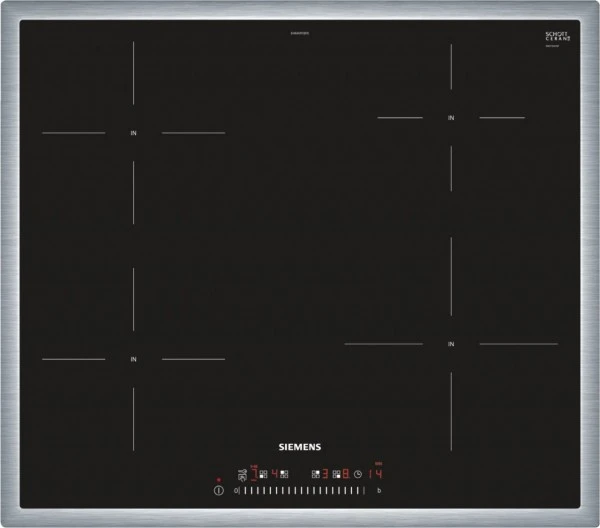600x528 pixels.
Task: Tap the timer clock icon
Action: point(357,474)
